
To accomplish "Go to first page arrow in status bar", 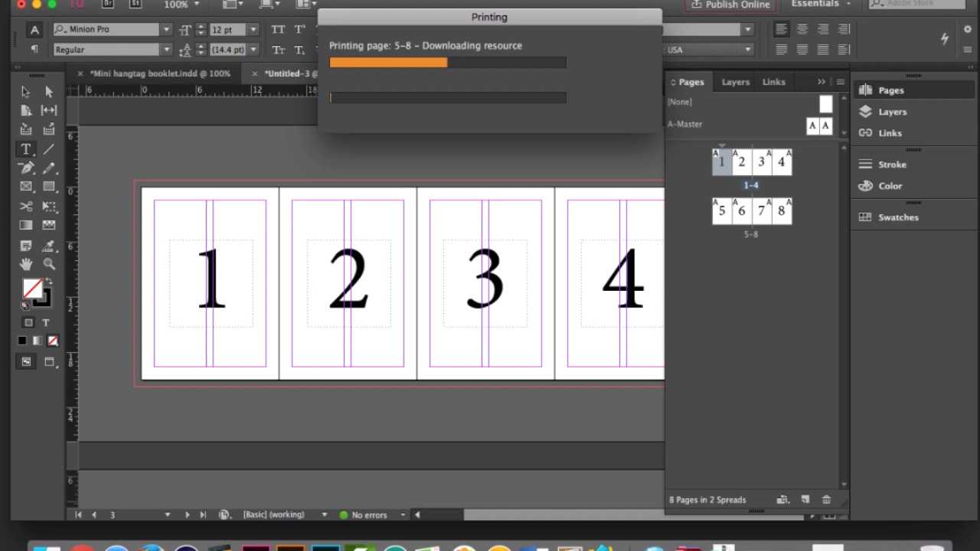I will pyautogui.click(x=78, y=515).
